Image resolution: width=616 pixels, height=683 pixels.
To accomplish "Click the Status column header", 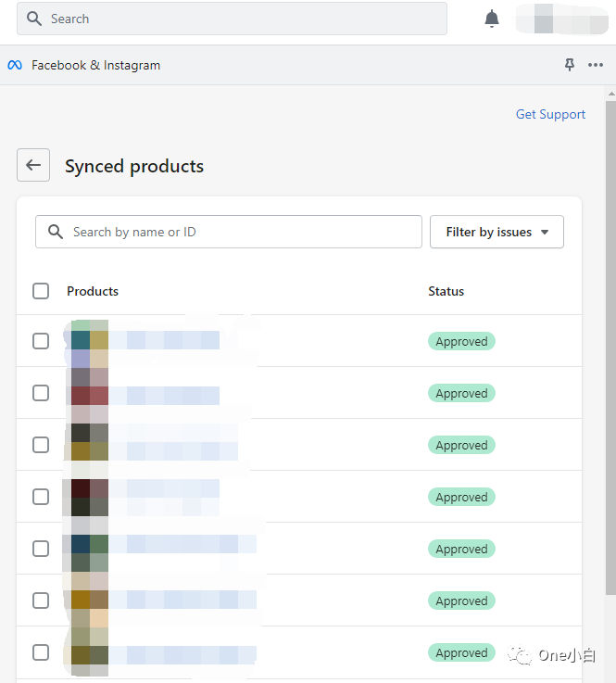I will click(x=446, y=291).
